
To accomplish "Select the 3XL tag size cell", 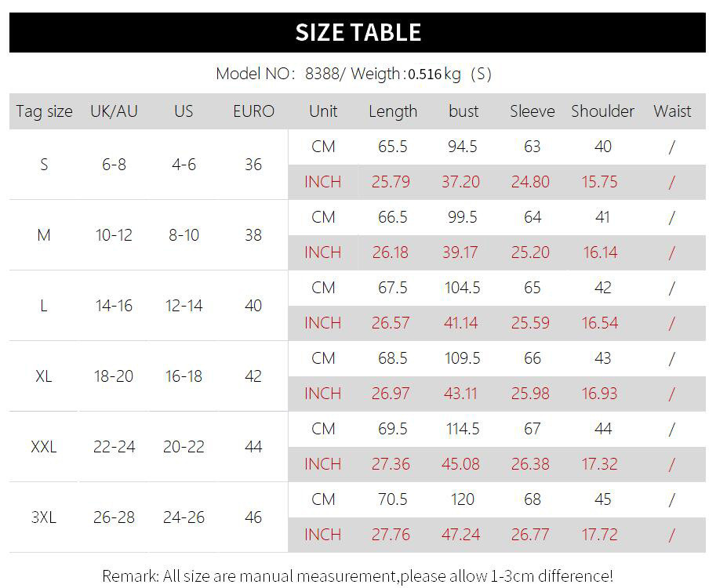I will [x=44, y=517].
